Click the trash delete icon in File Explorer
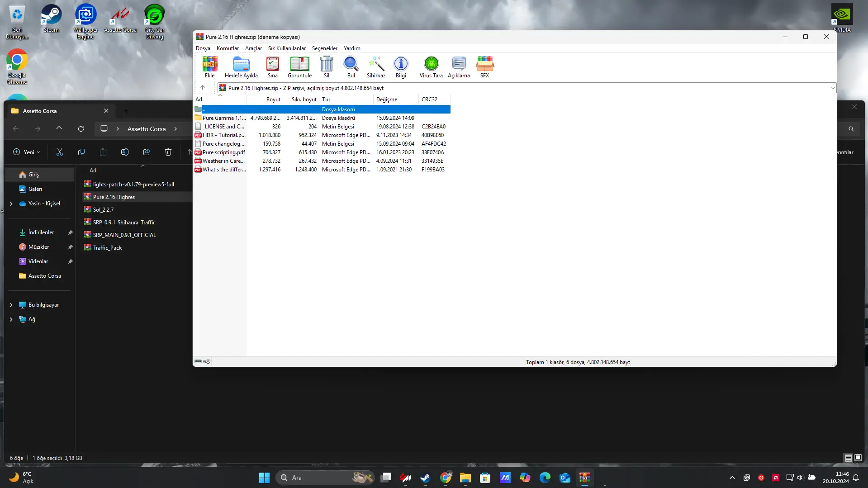This screenshot has width=868, height=488. point(168,152)
